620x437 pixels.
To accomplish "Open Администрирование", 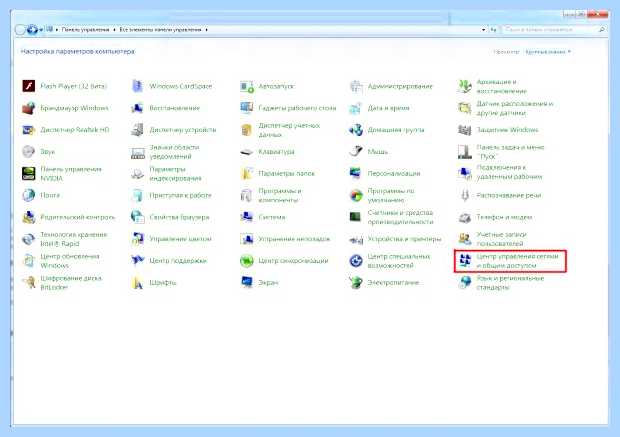I will point(391,86).
